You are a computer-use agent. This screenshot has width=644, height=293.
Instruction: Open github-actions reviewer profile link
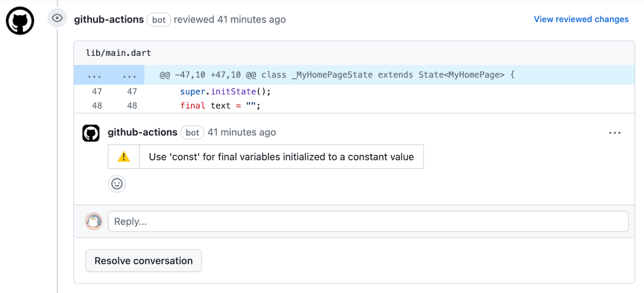click(109, 19)
